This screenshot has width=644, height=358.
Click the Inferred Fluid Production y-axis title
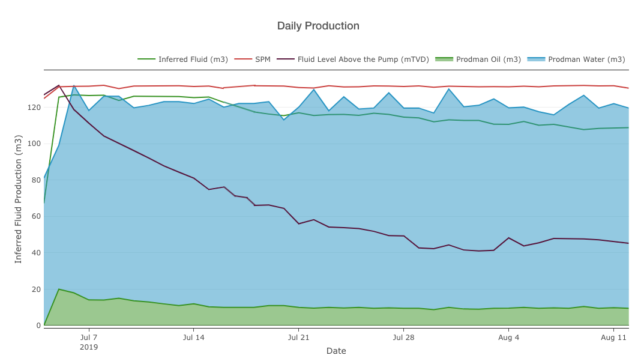[x=19, y=198]
